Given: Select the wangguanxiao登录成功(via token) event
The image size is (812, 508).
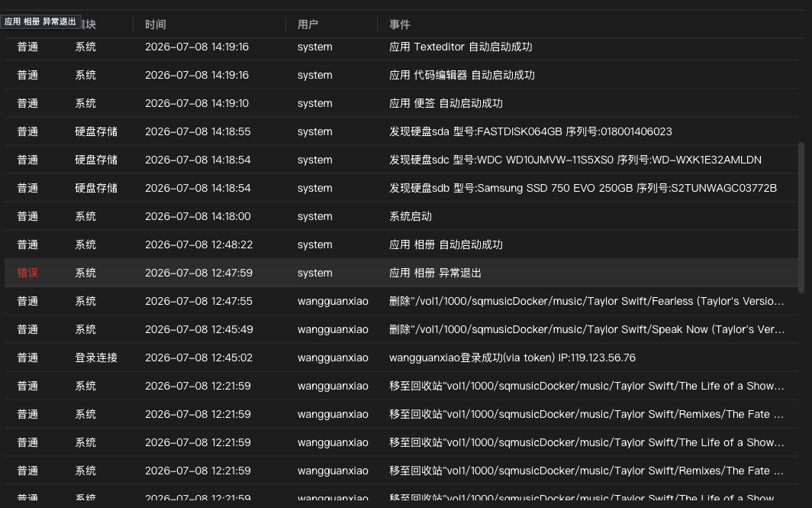Looking at the screenshot, I should (x=512, y=358).
